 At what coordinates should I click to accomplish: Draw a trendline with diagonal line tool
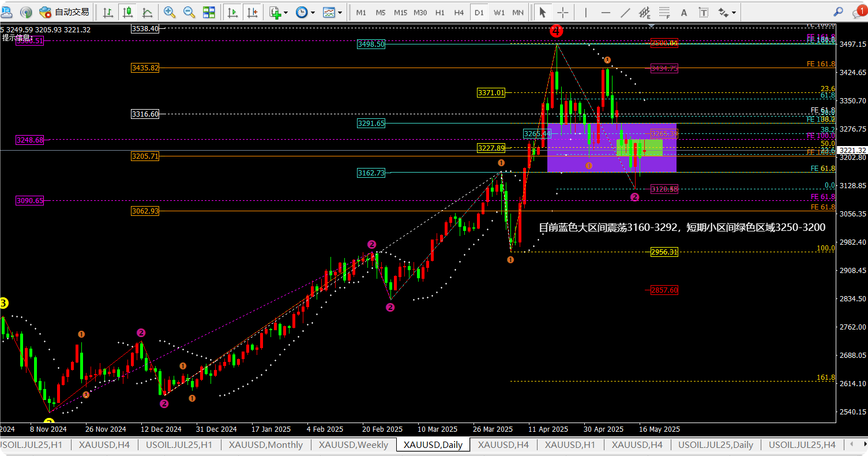pyautogui.click(x=625, y=12)
